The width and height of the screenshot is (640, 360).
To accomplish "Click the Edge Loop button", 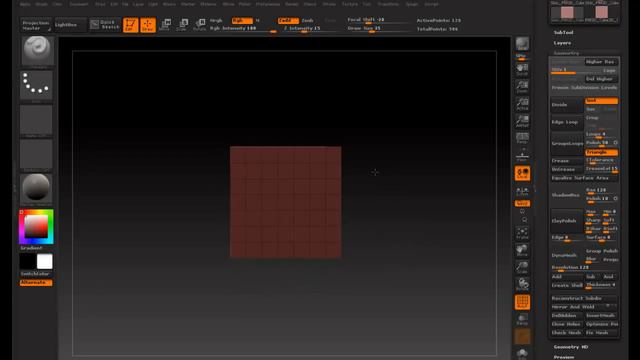I will [x=567, y=122].
